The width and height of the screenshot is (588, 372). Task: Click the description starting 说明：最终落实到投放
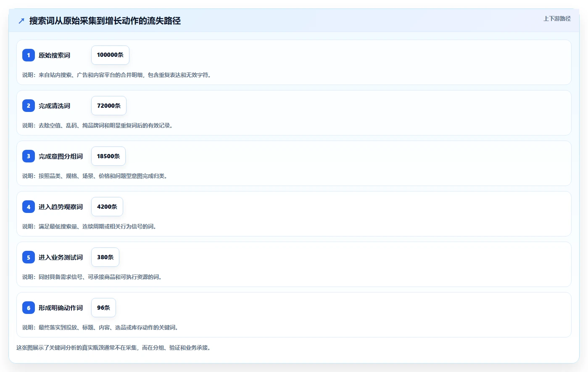coord(100,327)
